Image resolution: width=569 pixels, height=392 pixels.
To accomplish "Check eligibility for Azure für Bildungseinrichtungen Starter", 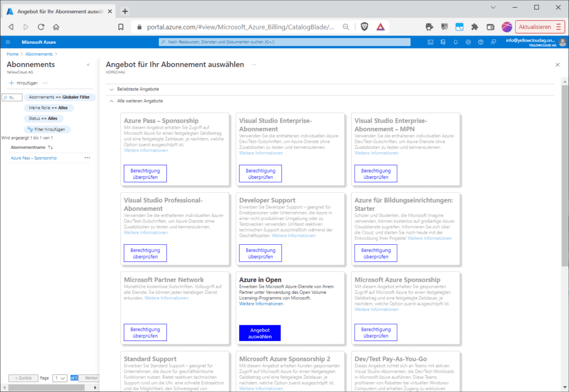I will (376, 253).
